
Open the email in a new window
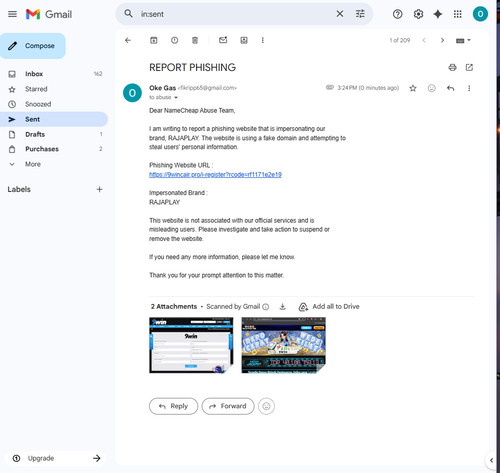pyautogui.click(x=469, y=68)
